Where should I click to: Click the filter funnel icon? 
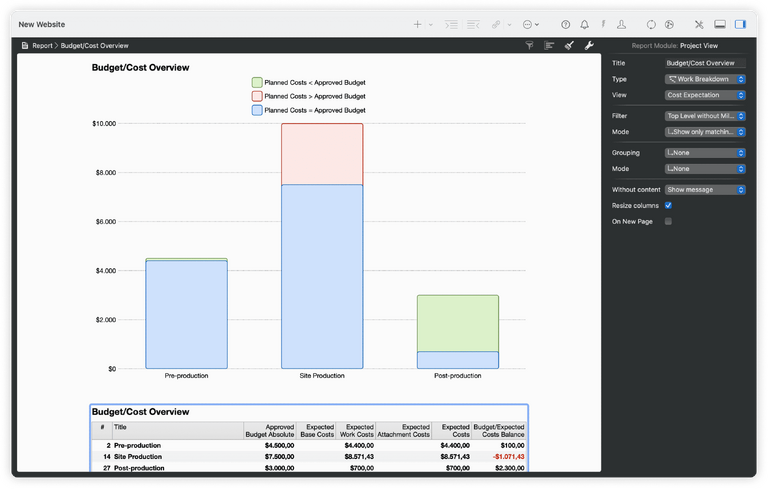529,45
